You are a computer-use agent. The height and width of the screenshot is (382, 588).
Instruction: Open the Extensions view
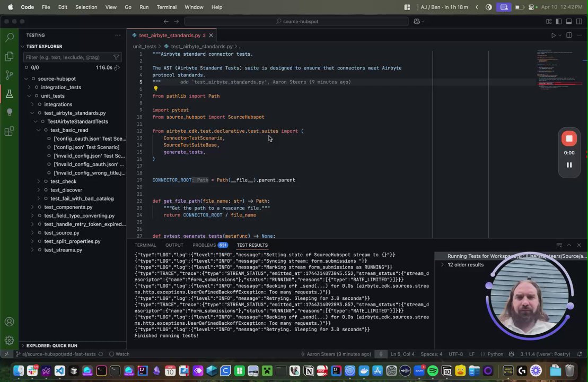[x=9, y=132]
